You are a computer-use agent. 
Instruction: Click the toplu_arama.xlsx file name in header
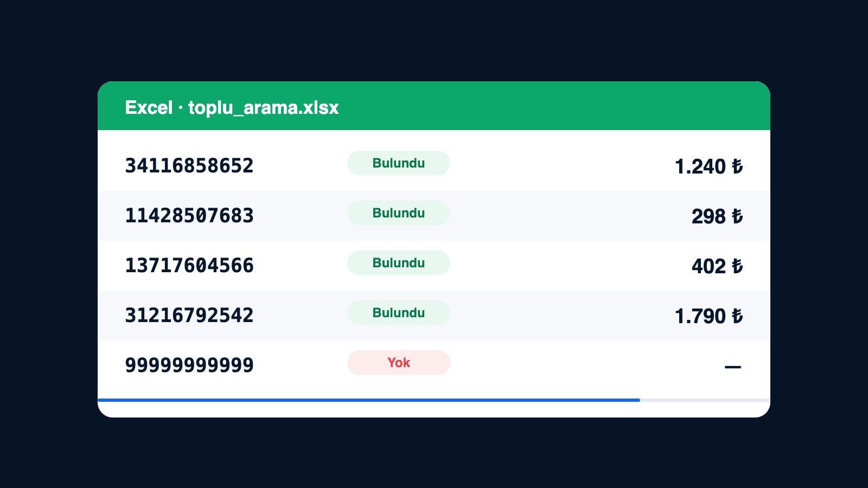[263, 108]
